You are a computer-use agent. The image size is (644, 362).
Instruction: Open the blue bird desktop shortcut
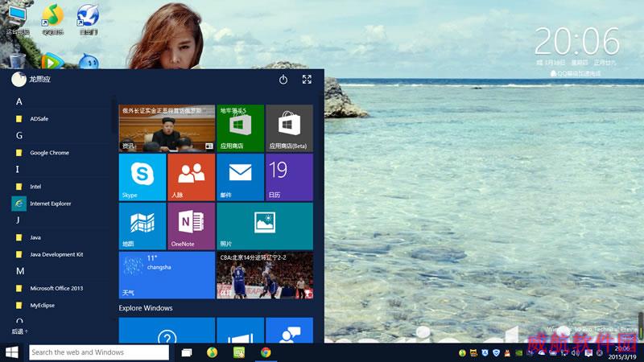point(88,19)
